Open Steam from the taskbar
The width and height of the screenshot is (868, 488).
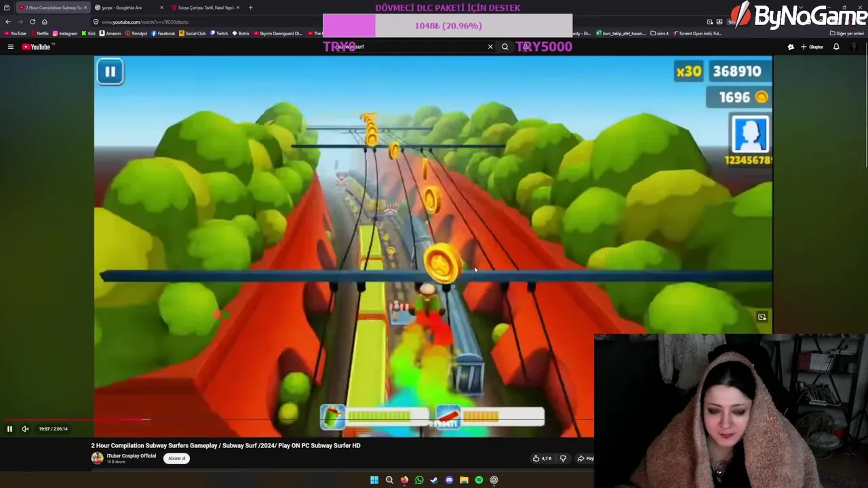click(x=434, y=480)
